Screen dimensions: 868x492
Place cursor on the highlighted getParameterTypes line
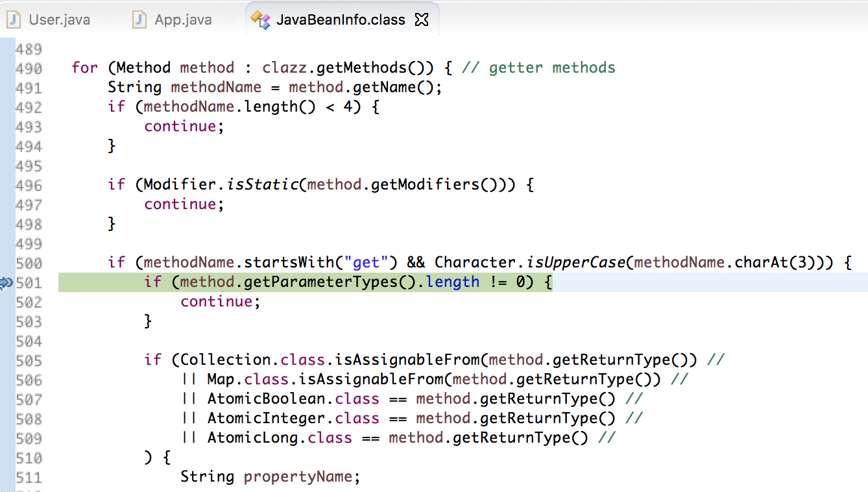(x=348, y=282)
